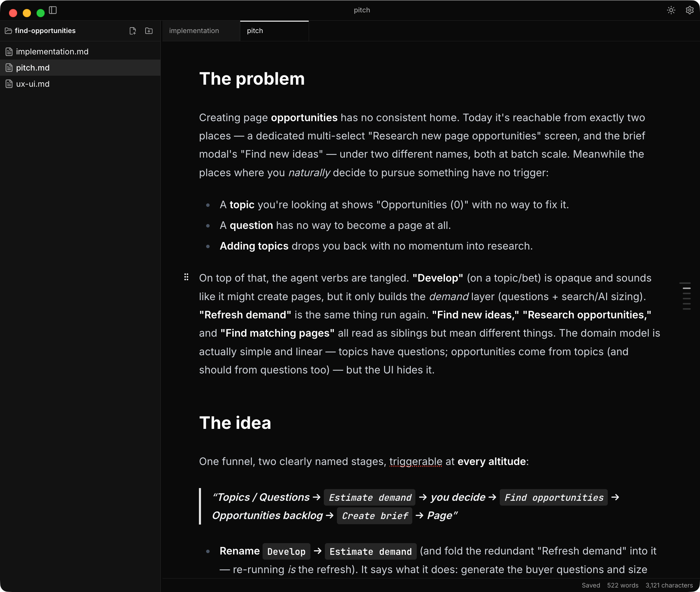
Task: Create a new folder in sidebar
Action: click(149, 31)
